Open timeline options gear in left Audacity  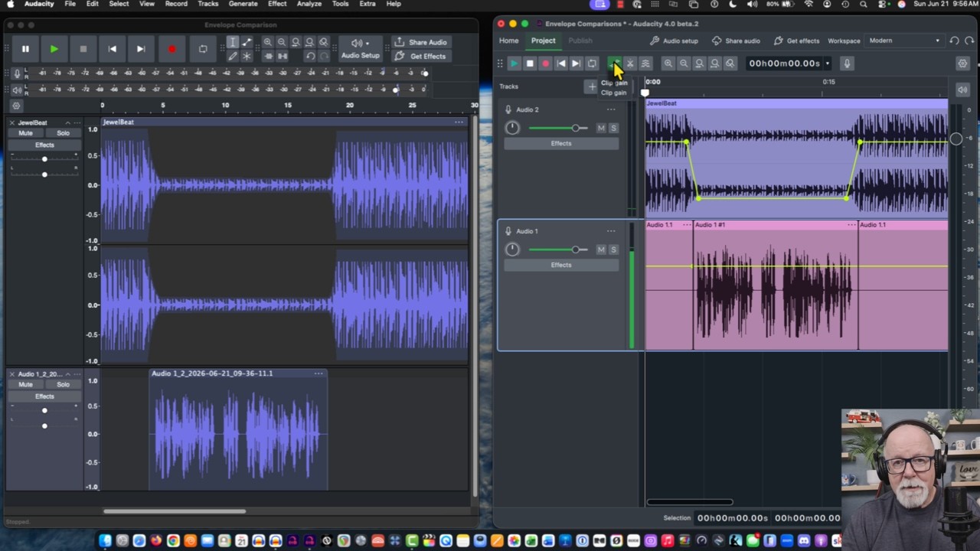coord(16,106)
